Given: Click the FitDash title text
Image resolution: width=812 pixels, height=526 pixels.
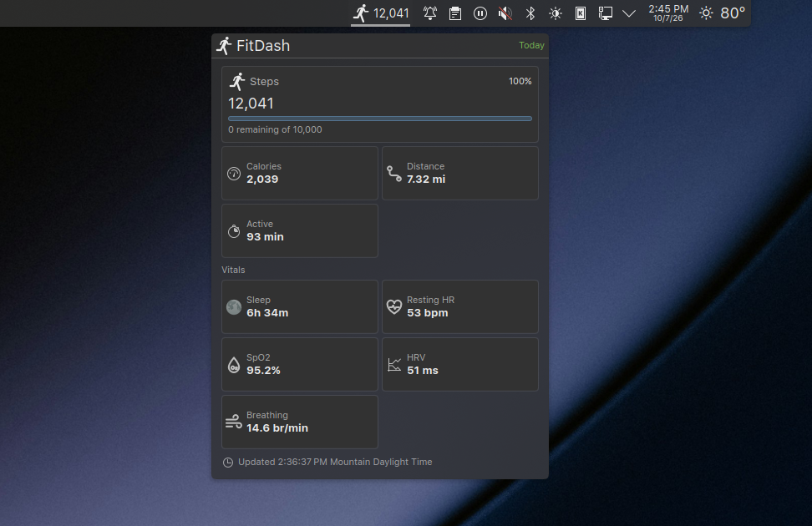Looking at the screenshot, I should click(x=263, y=46).
